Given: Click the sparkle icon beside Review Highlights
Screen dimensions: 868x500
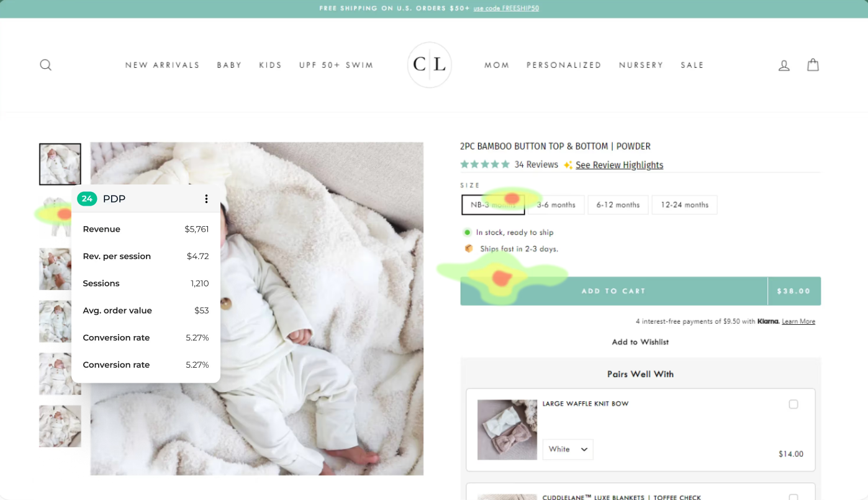Looking at the screenshot, I should 567,165.
